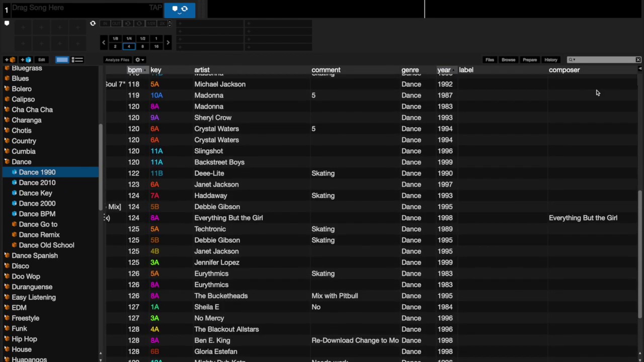Click the reloop icon button

click(x=128, y=24)
